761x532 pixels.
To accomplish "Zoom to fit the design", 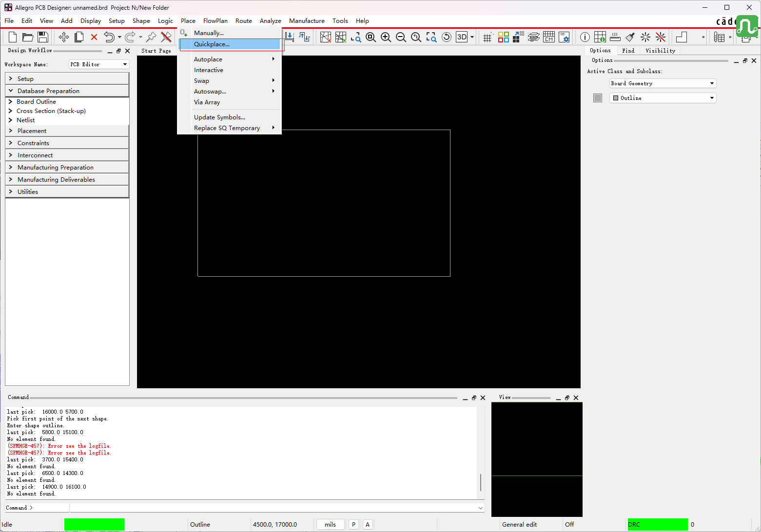I will (x=371, y=37).
